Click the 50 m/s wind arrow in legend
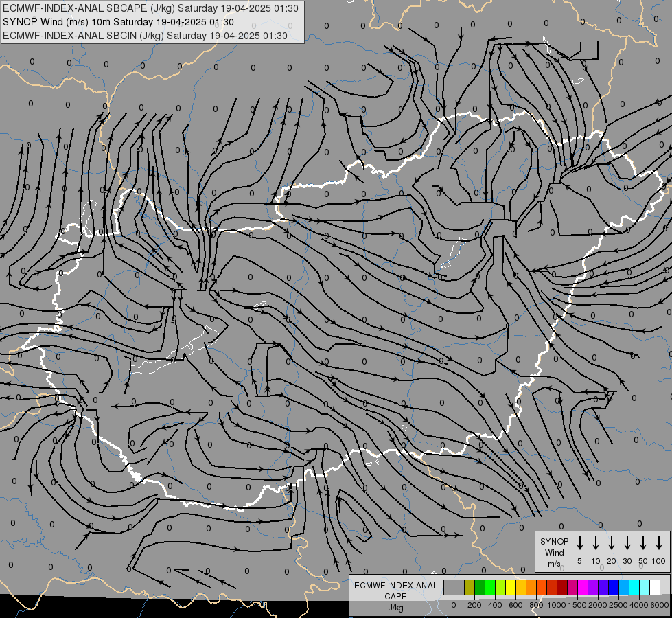The width and height of the screenshot is (672, 618). tap(643, 543)
